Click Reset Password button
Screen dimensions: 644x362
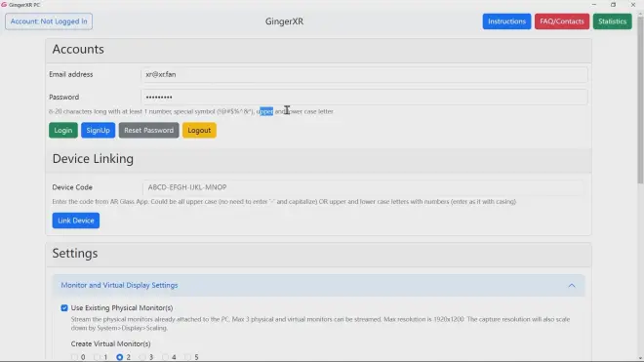click(x=148, y=130)
